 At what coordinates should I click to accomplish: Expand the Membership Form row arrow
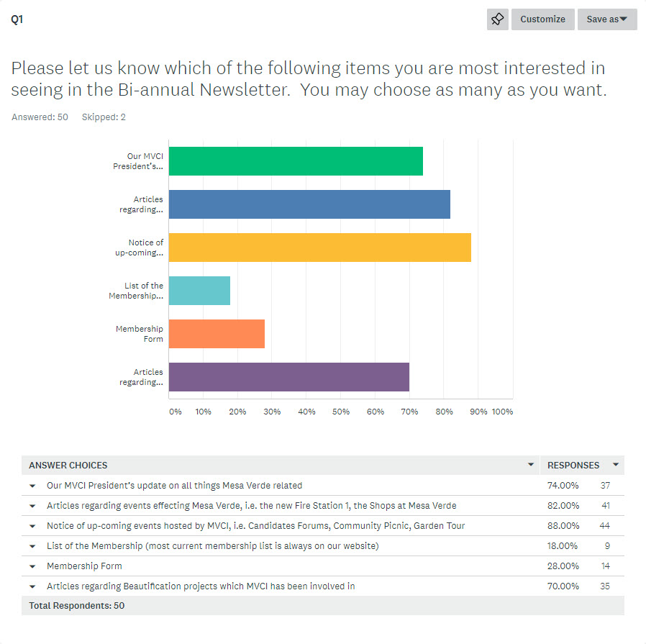[x=32, y=566]
